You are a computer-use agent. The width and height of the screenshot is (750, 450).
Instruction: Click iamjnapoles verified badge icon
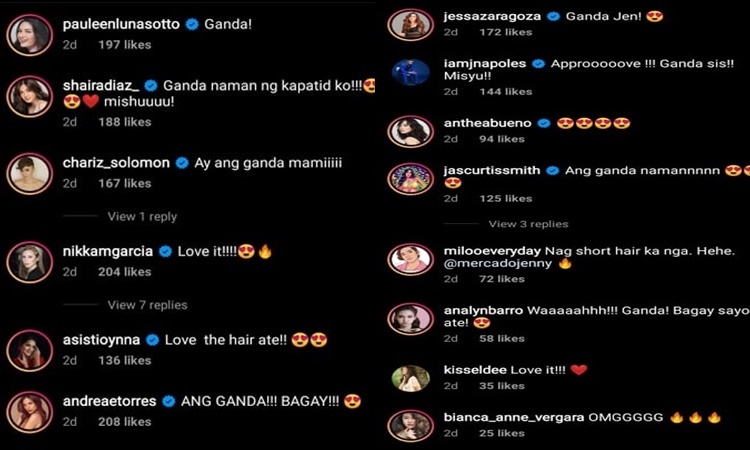(x=539, y=64)
